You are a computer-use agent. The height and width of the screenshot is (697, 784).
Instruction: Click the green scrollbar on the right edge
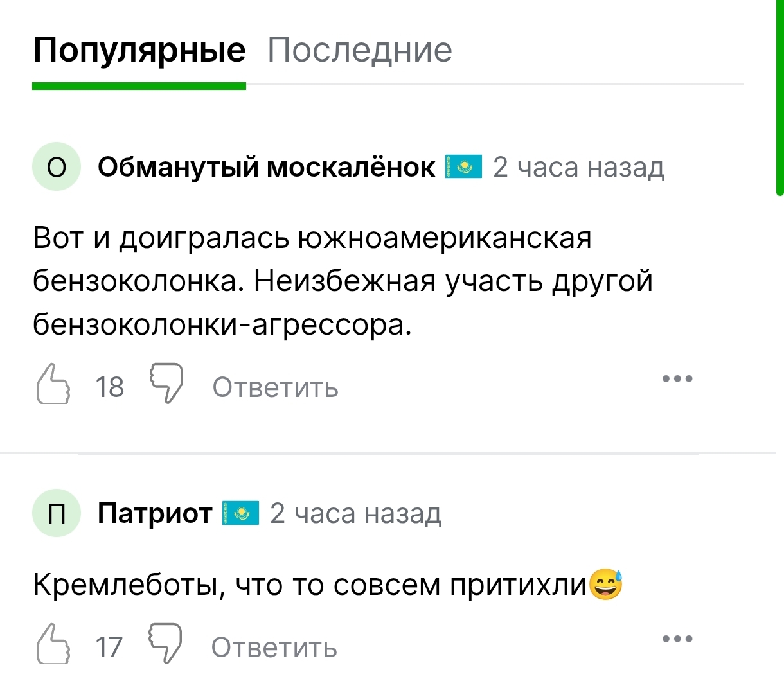780,96
